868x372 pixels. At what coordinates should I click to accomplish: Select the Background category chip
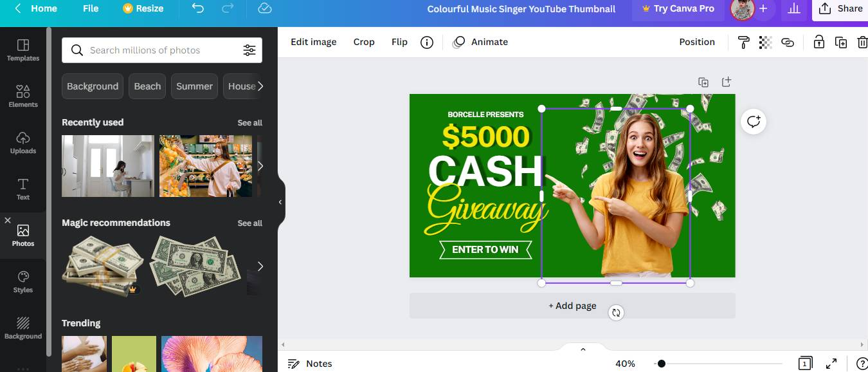93,86
